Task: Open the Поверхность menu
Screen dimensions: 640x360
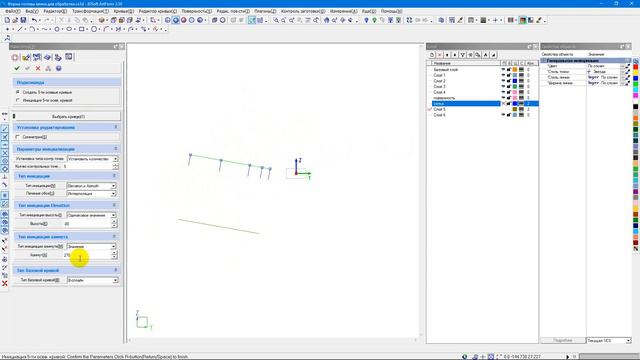Action: coord(197,11)
